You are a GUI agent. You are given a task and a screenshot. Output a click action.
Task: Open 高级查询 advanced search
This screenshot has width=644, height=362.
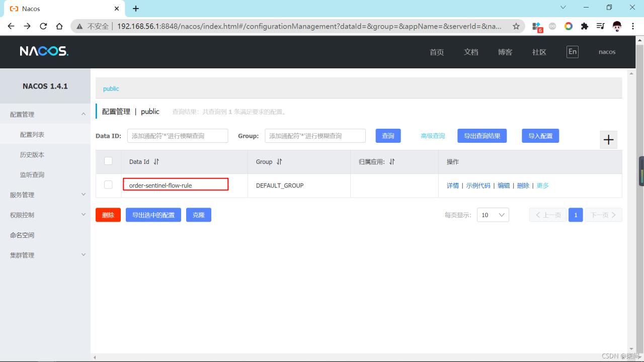433,136
